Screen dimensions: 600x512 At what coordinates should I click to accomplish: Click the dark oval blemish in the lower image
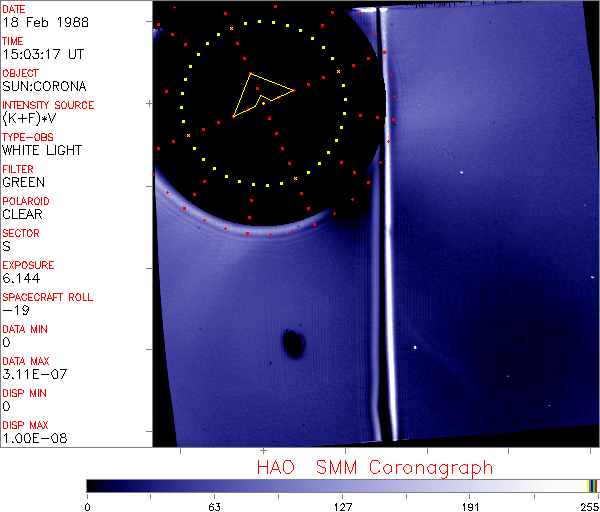click(x=293, y=344)
